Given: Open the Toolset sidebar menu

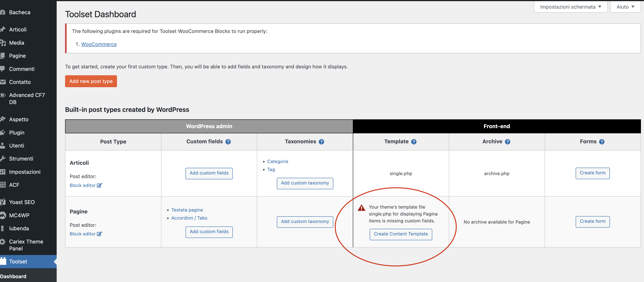Looking at the screenshot, I should click(18, 262).
